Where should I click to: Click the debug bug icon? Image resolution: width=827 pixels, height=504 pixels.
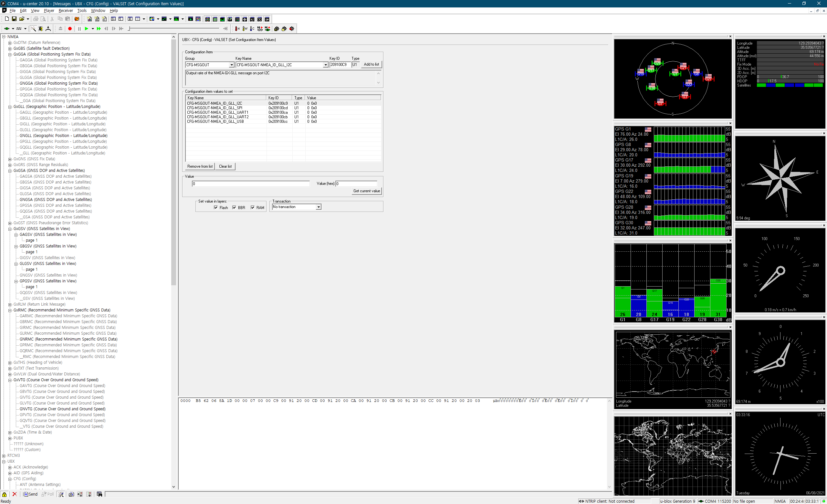point(41,29)
